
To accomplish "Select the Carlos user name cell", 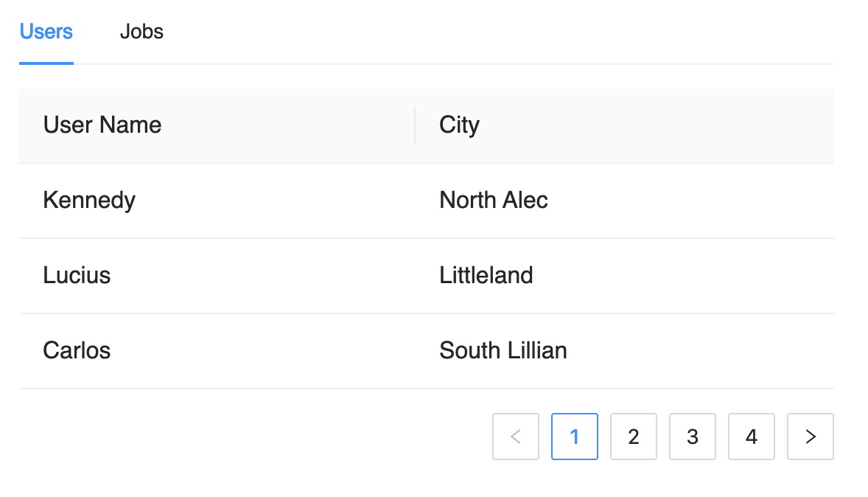I will click(77, 350).
